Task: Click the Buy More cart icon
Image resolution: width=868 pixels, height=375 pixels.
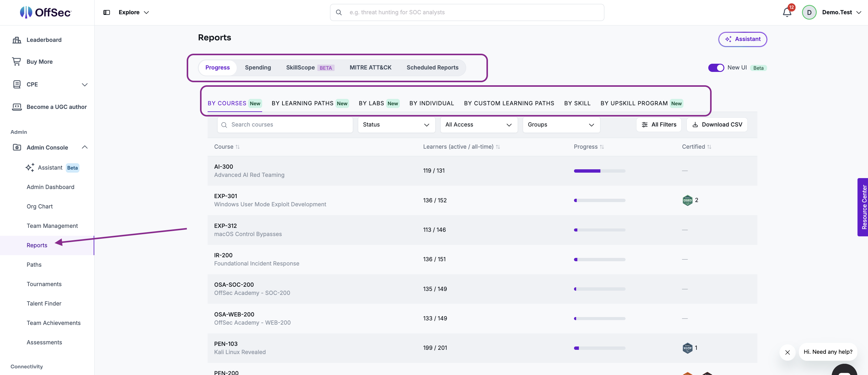Action: [16, 61]
